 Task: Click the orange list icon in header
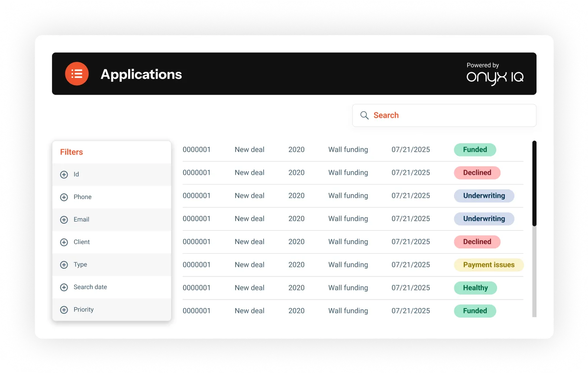point(77,74)
